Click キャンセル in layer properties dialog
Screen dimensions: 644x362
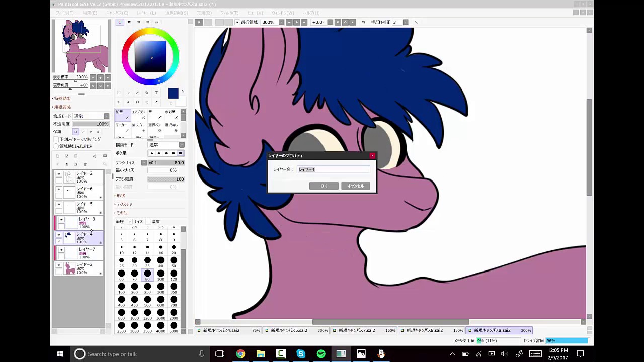click(x=355, y=186)
